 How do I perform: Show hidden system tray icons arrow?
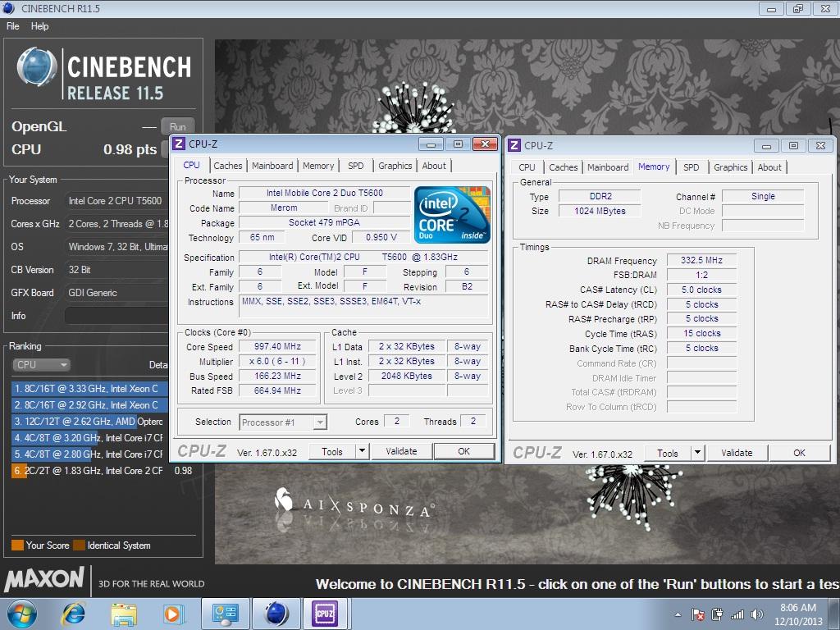click(678, 614)
